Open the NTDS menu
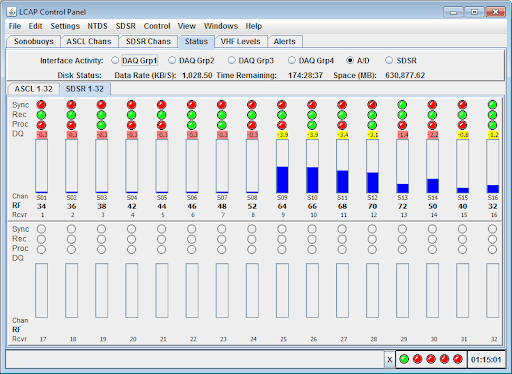 coord(97,26)
